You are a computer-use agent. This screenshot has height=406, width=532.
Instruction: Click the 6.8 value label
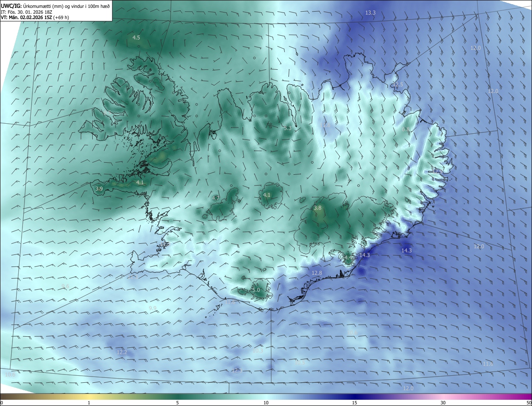(406, 130)
